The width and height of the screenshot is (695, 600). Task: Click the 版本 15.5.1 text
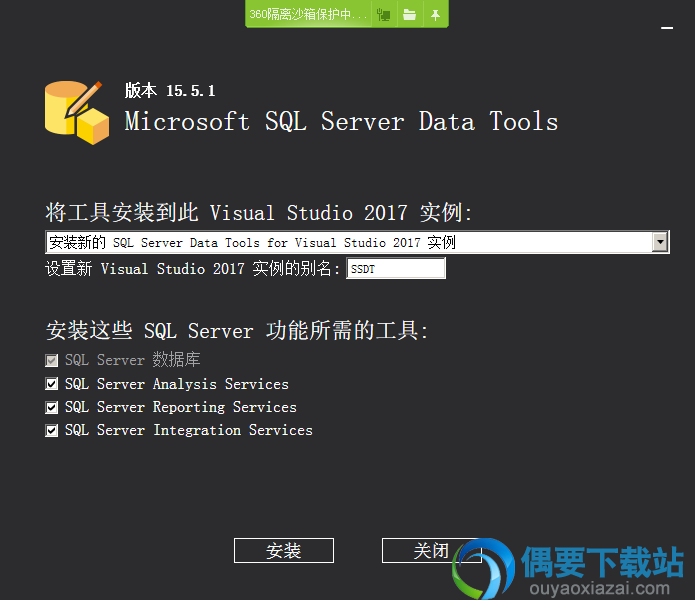(170, 90)
